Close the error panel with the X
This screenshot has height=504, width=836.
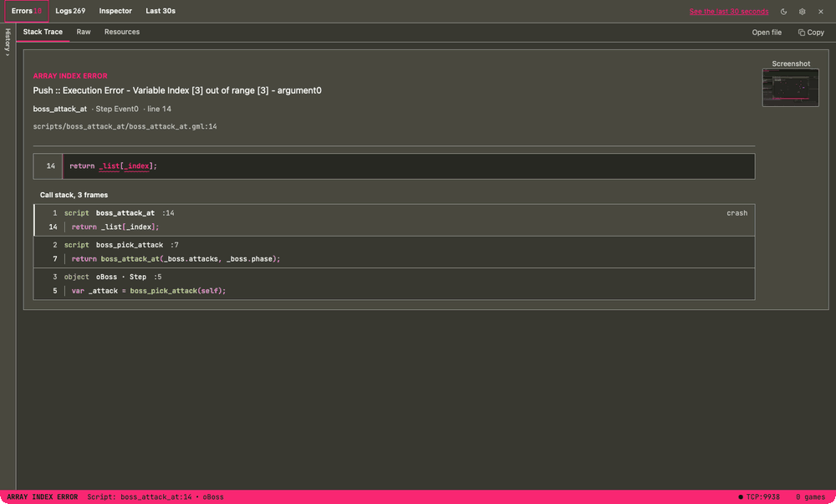(x=821, y=11)
